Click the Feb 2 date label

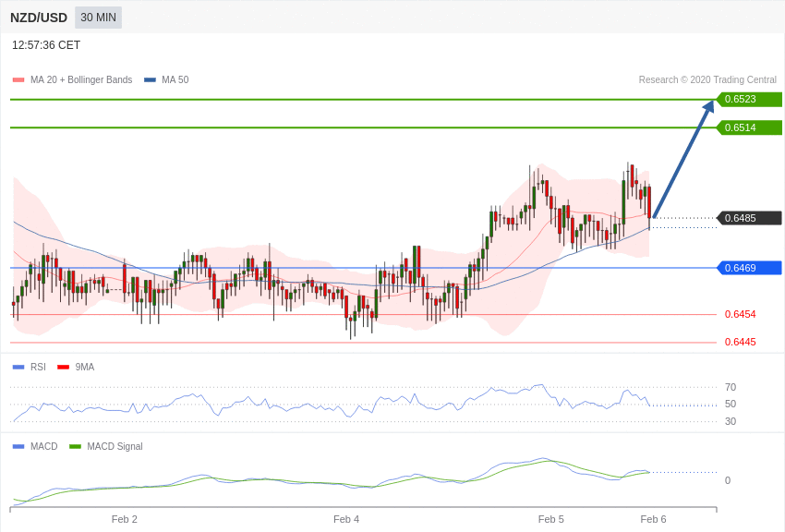124,519
